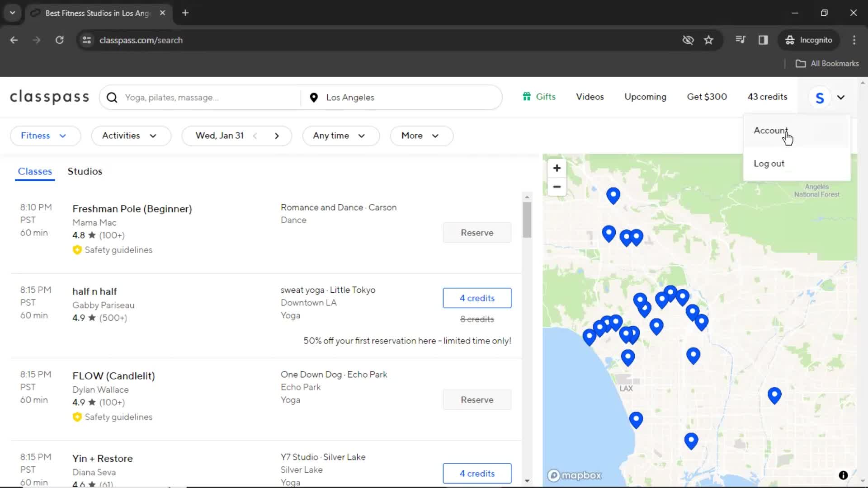
Task: Switch to the Studios tab
Action: tap(85, 171)
